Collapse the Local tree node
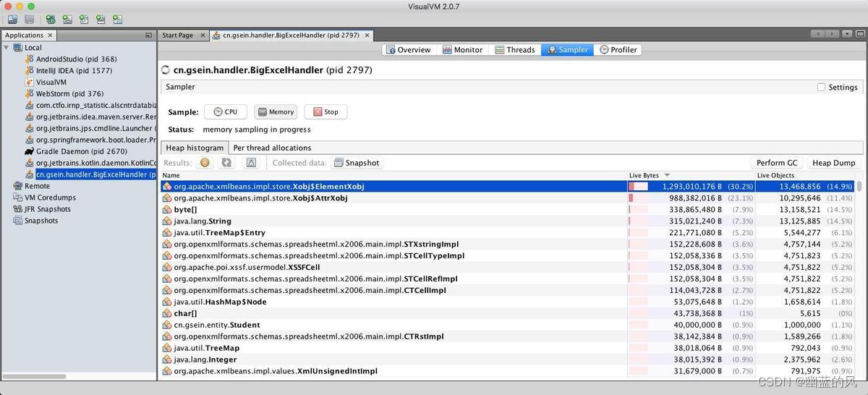 pyautogui.click(x=7, y=48)
